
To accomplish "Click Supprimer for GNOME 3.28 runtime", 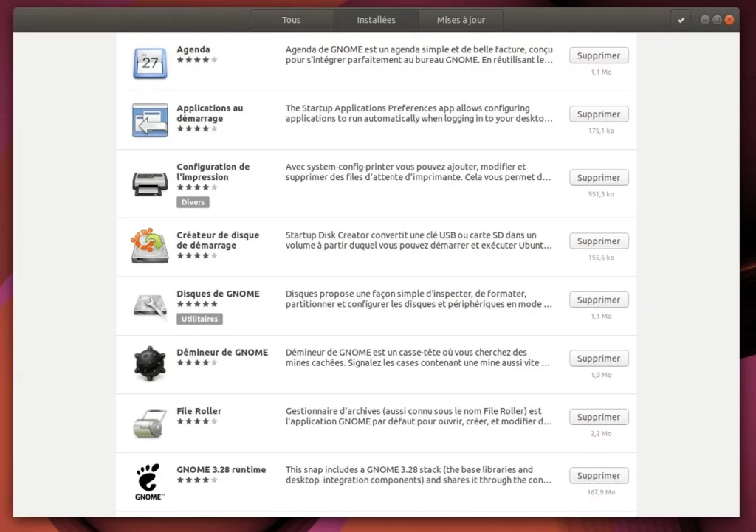I will pyautogui.click(x=599, y=476).
